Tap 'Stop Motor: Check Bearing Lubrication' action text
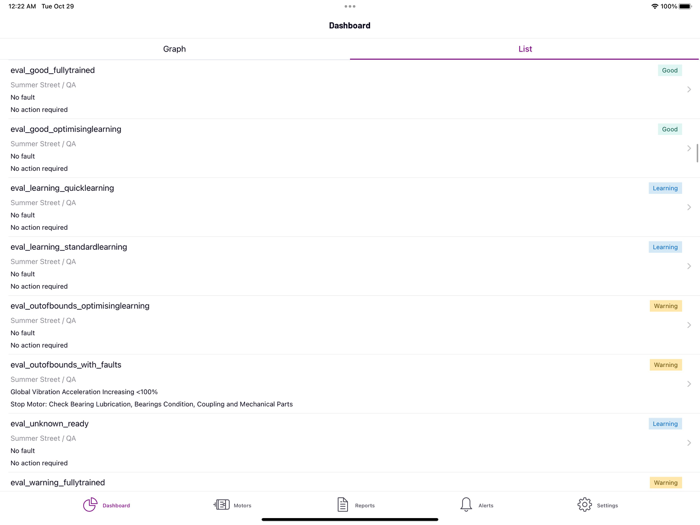700x525 pixels. pos(152,404)
